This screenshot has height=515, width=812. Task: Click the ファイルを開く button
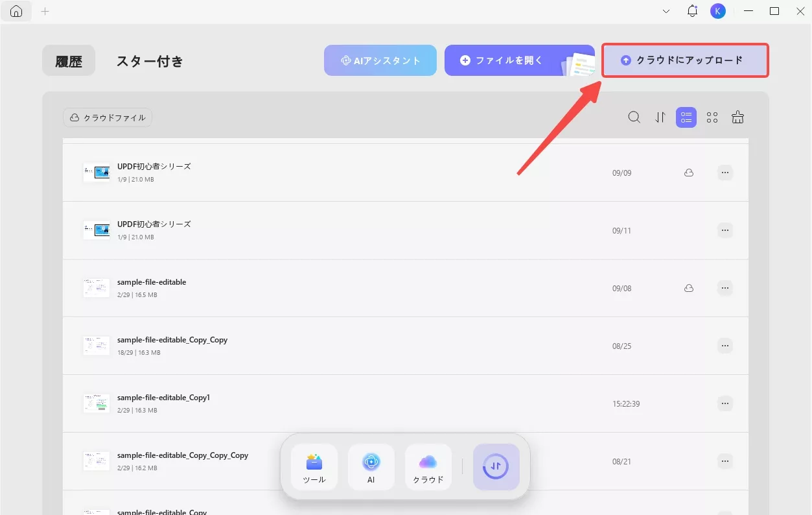(520, 60)
